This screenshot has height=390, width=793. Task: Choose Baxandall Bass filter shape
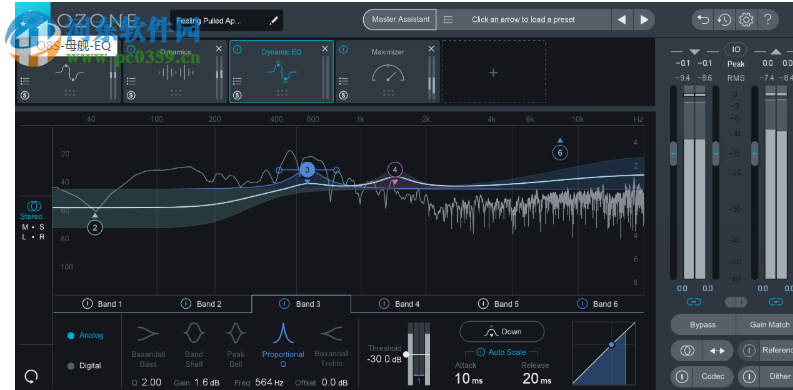tap(148, 345)
